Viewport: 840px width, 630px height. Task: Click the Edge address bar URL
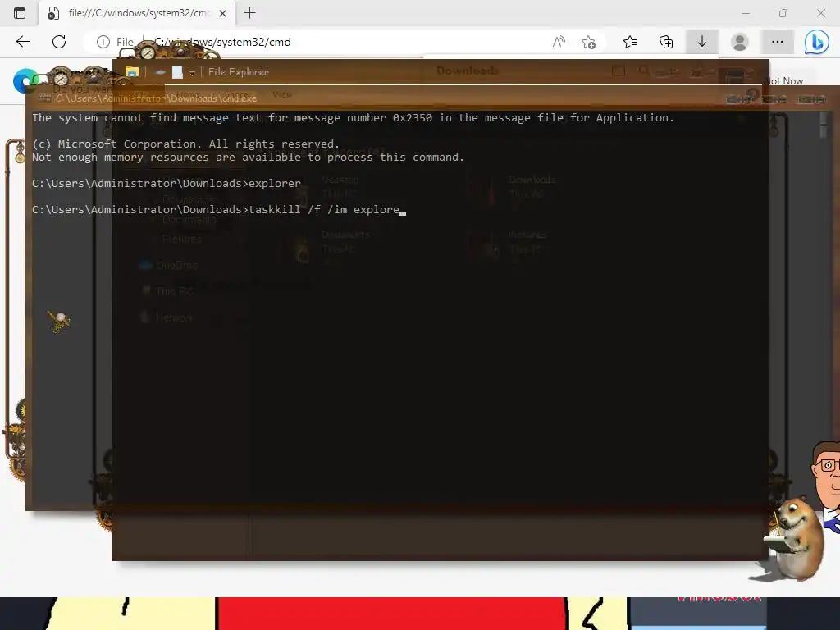pos(222,42)
